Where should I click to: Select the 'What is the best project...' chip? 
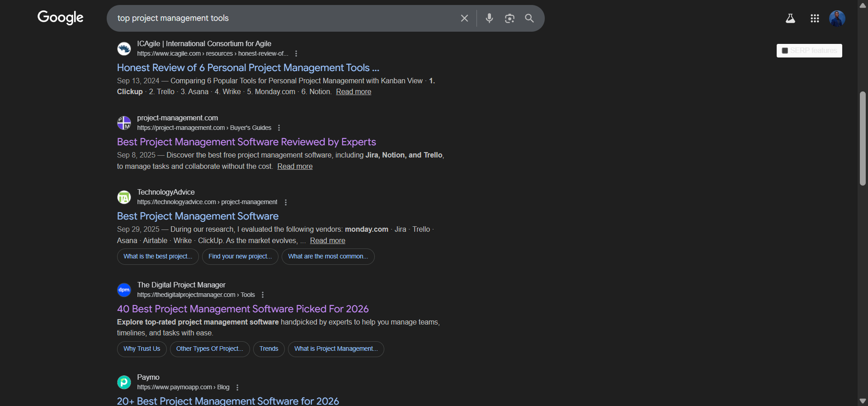[x=158, y=257]
